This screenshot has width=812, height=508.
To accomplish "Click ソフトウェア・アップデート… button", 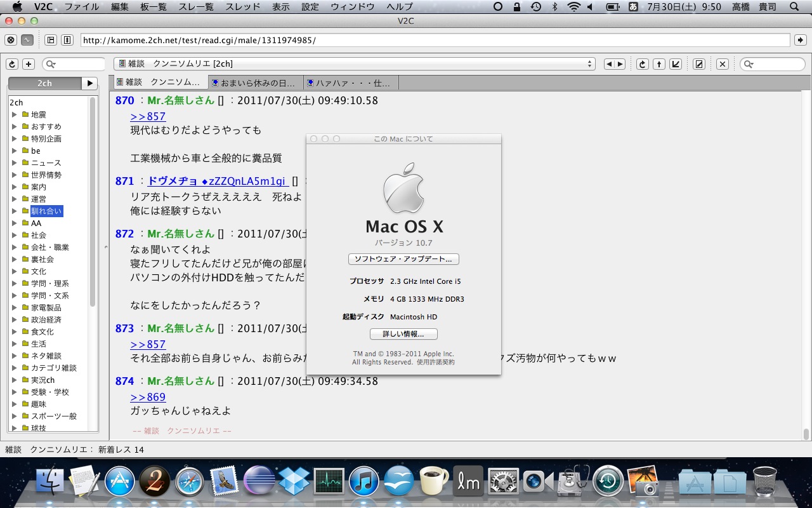I will coord(403,259).
